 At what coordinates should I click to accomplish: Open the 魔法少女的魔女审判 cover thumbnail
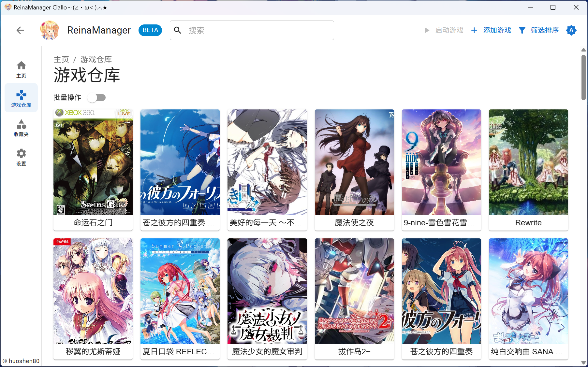(267, 291)
